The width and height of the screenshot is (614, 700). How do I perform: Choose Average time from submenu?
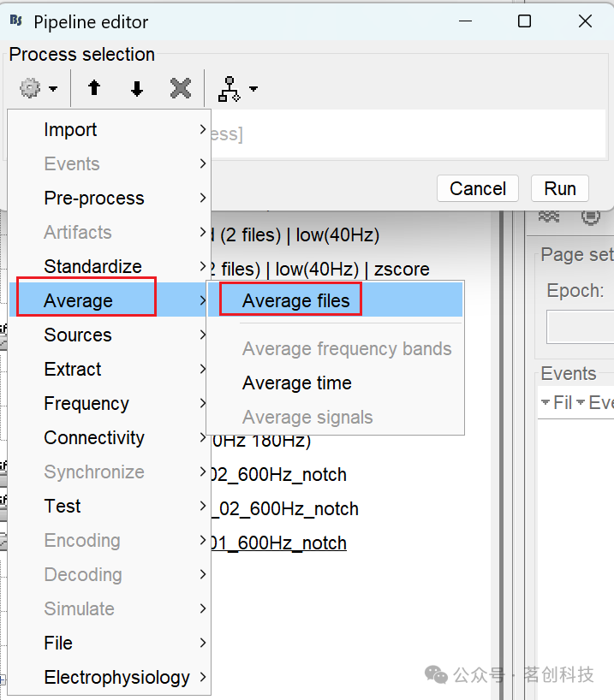coord(335,383)
